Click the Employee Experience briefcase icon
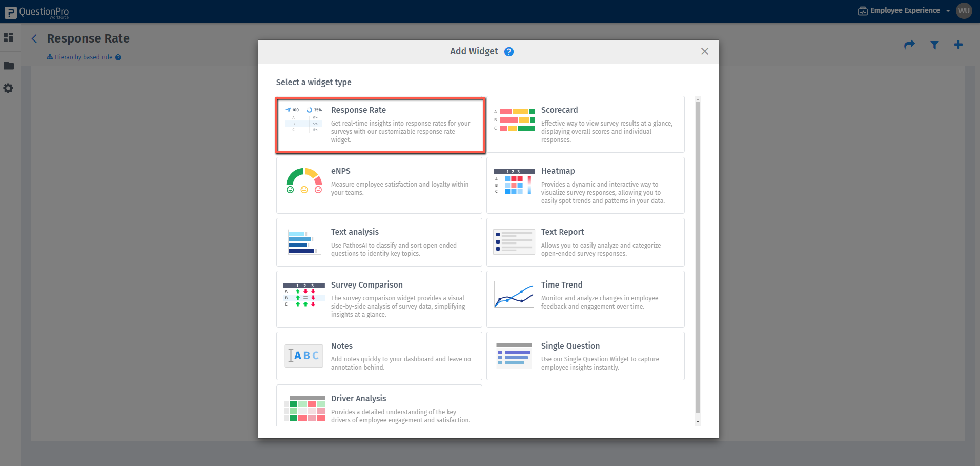The height and width of the screenshot is (466, 980). tap(863, 11)
